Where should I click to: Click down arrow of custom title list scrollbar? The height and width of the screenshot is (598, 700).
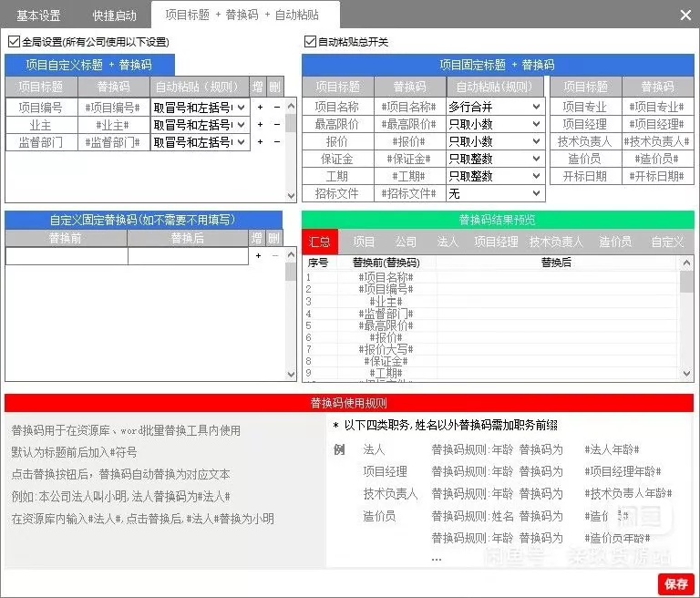click(291, 196)
